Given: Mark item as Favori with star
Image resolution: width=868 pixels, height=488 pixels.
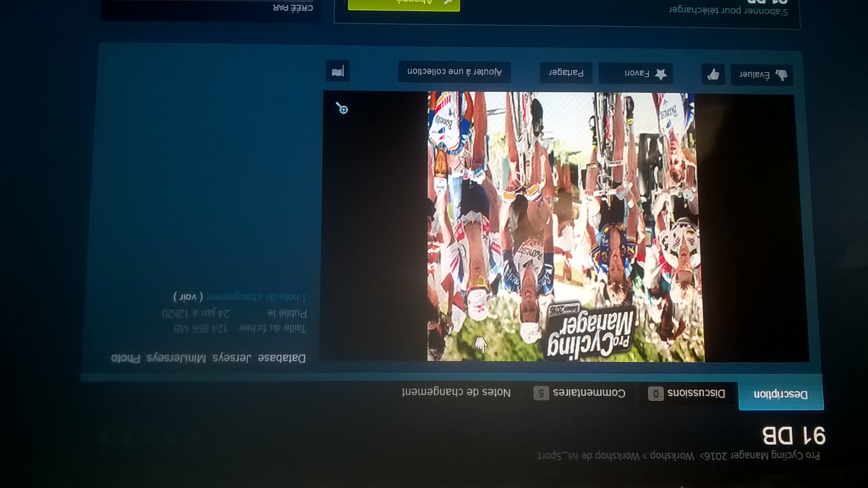Looking at the screenshot, I should 636,73.
